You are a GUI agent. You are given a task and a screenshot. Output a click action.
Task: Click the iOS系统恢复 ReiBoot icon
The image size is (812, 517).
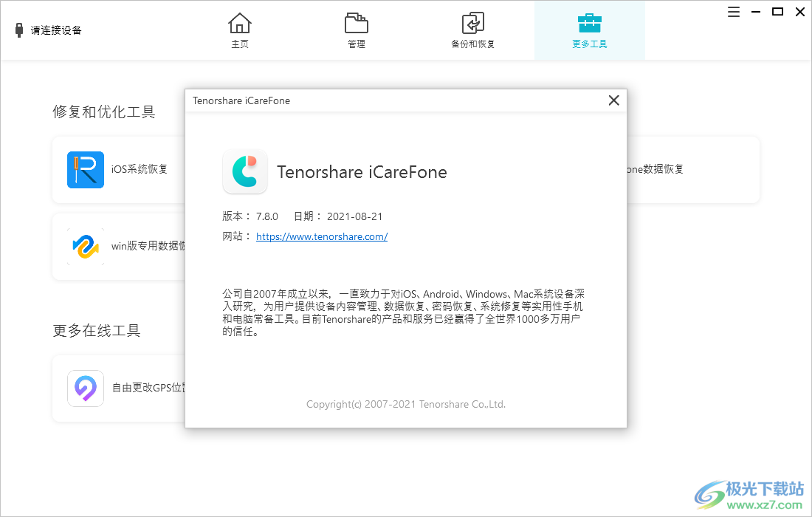[86, 169]
